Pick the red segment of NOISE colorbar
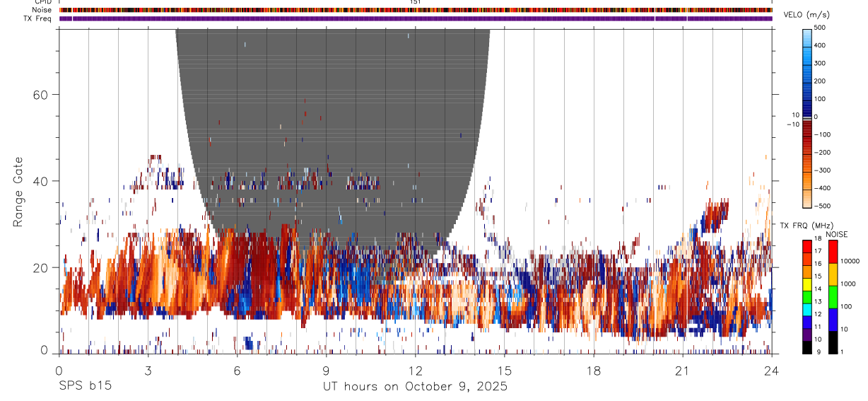The height and width of the screenshot is (401, 868). point(833,252)
